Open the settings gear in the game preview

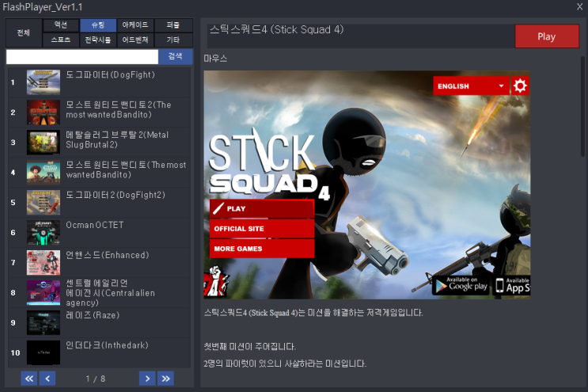click(520, 86)
